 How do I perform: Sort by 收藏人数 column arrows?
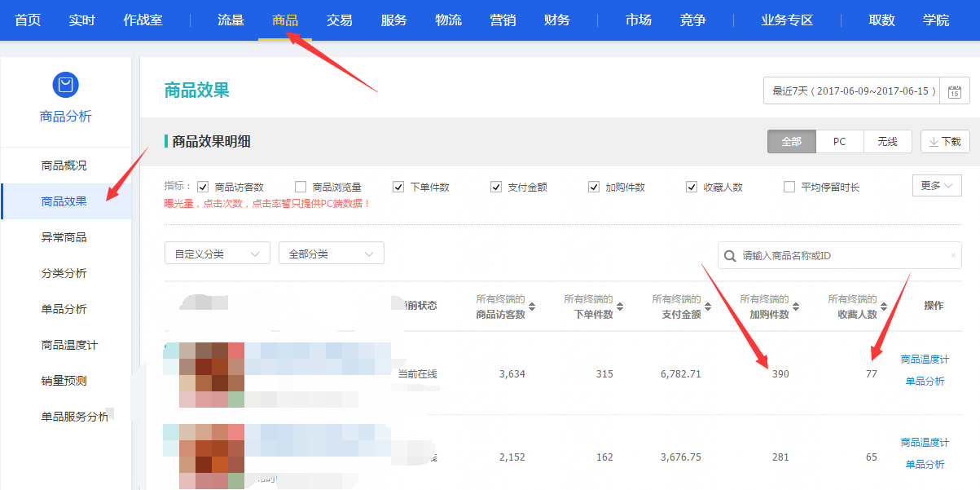coord(884,307)
